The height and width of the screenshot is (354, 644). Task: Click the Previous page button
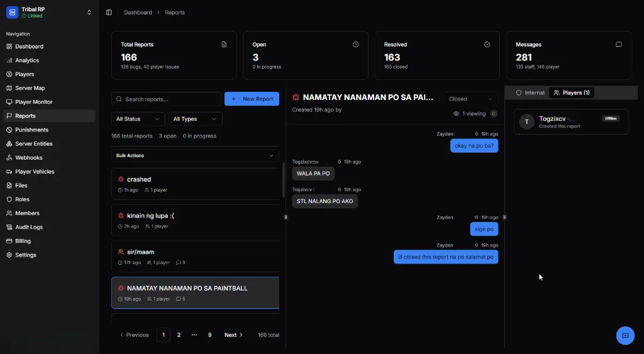[135, 335]
